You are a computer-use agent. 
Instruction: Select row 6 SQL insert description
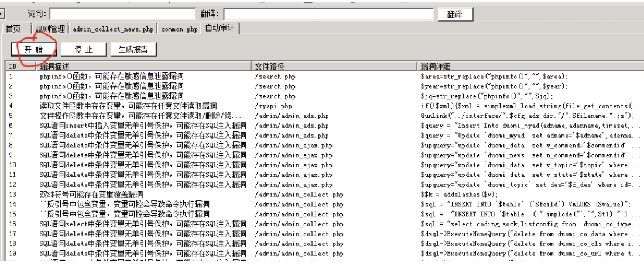(x=143, y=126)
